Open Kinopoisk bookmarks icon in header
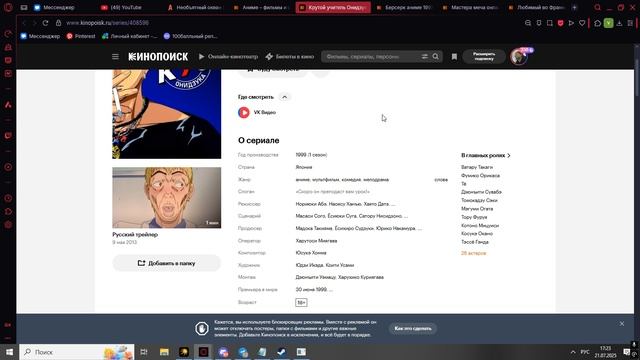Screen dimensions: 640x360 (454, 57)
